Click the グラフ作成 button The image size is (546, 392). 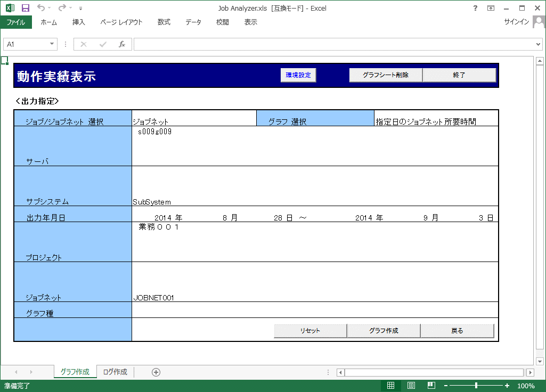tap(384, 331)
